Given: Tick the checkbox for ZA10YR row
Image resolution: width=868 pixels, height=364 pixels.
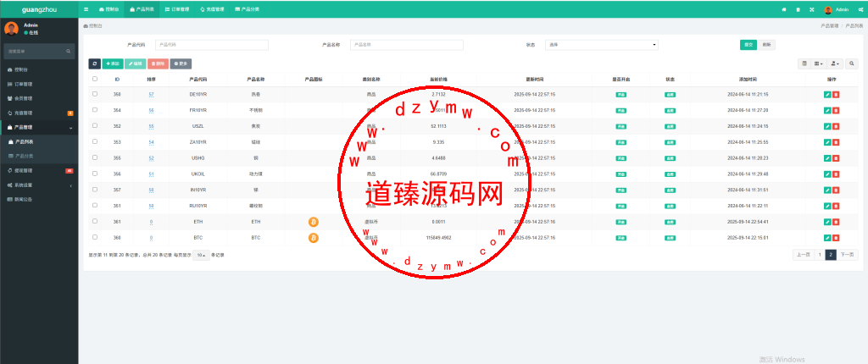Looking at the screenshot, I should point(95,141).
